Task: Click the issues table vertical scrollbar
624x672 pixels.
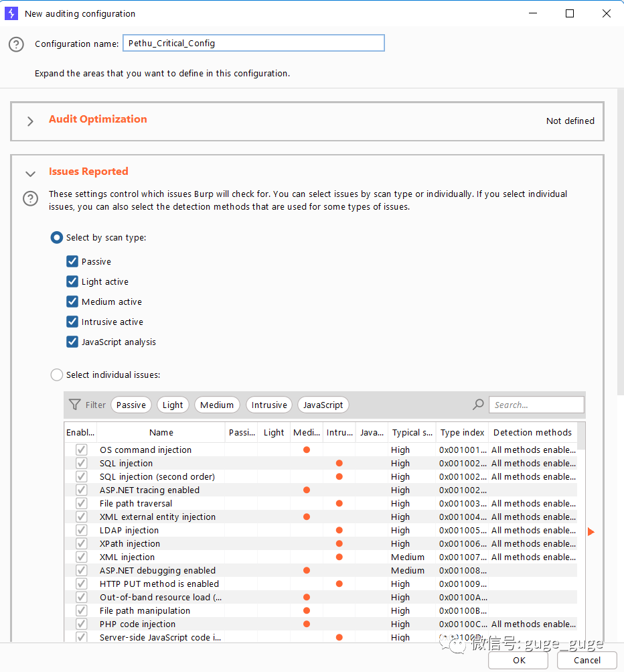Action: [581, 435]
